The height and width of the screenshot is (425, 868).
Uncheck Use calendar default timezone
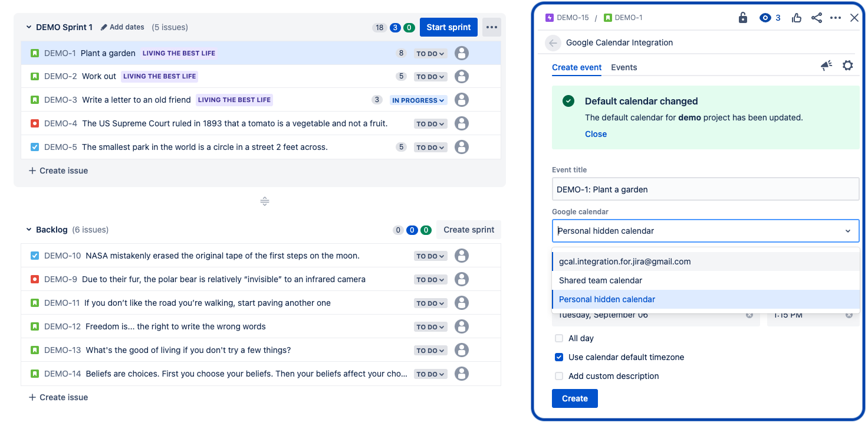[x=559, y=357]
